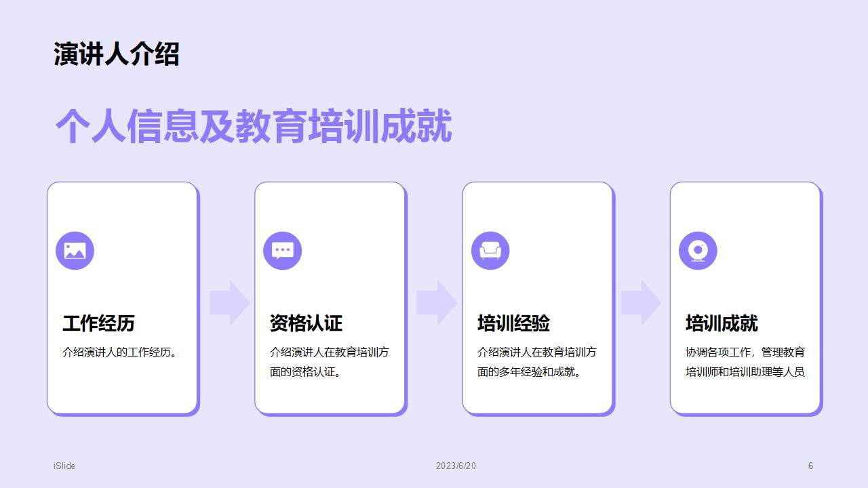The width and height of the screenshot is (868, 488).
Task: Click the picture icon above 工作经历
Action: point(75,251)
